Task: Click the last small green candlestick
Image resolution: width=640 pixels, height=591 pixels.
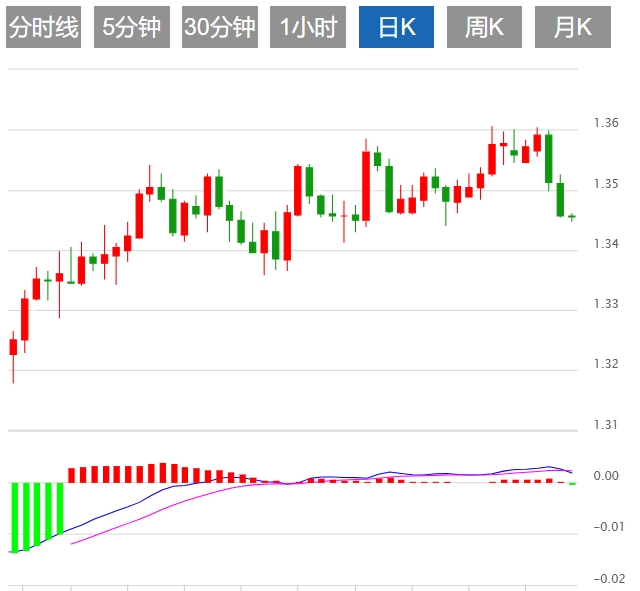Action: (572, 217)
